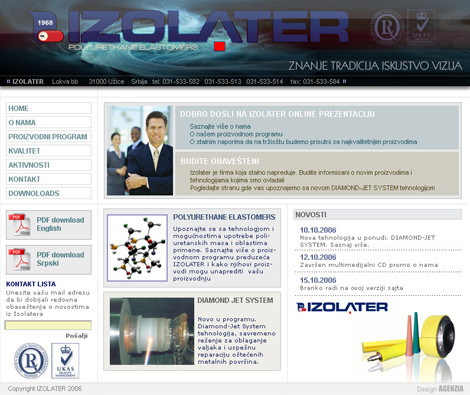
Task: Click the PDF icon for English download
Action: pyautogui.click(x=20, y=224)
